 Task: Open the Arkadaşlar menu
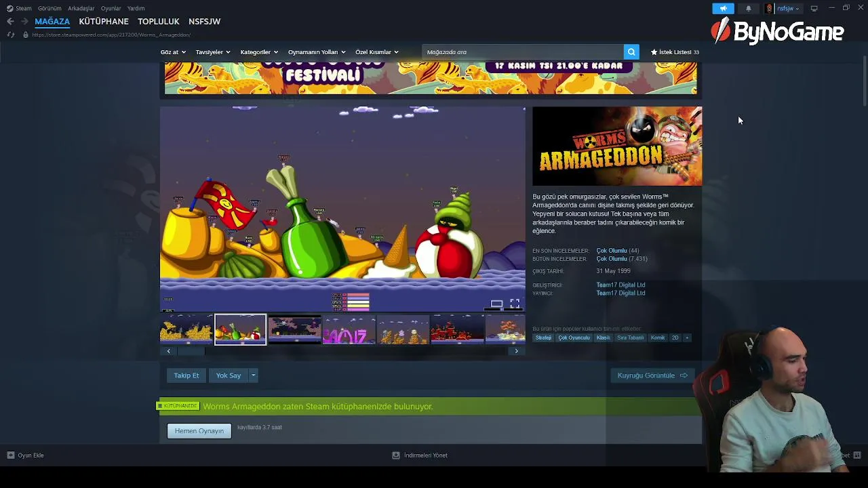(x=81, y=8)
